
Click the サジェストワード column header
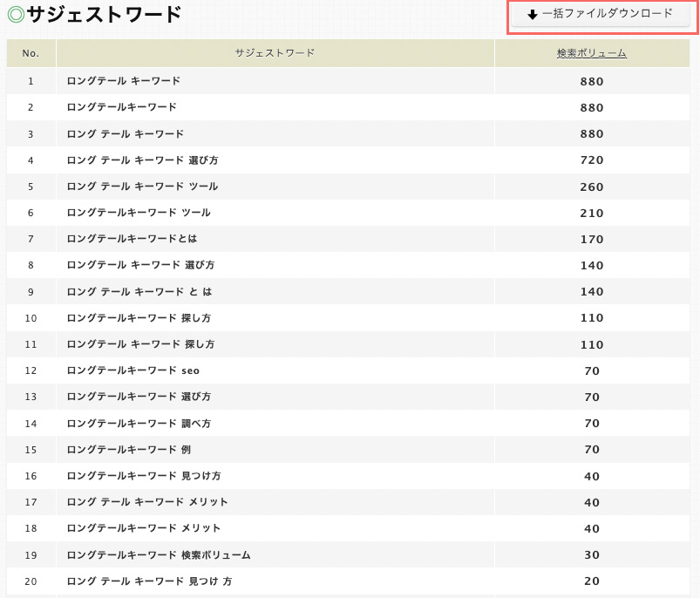click(275, 53)
